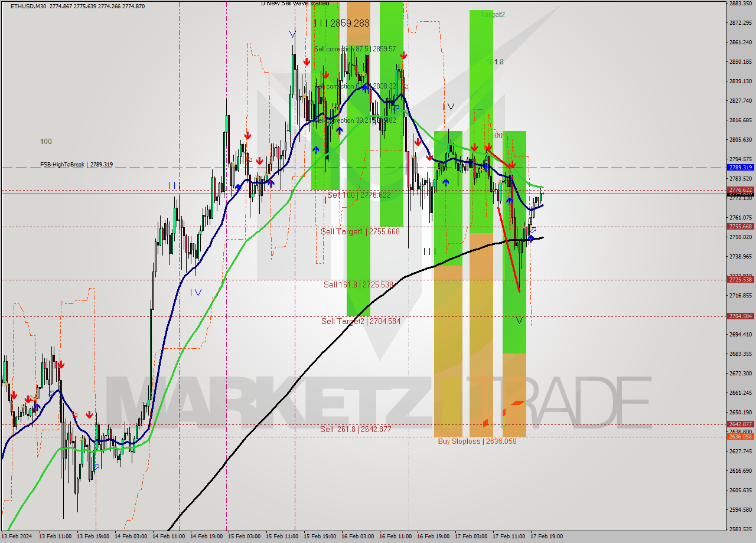The image size is (756, 543).
Task: Click the green Target2 label
Action: 493,14
